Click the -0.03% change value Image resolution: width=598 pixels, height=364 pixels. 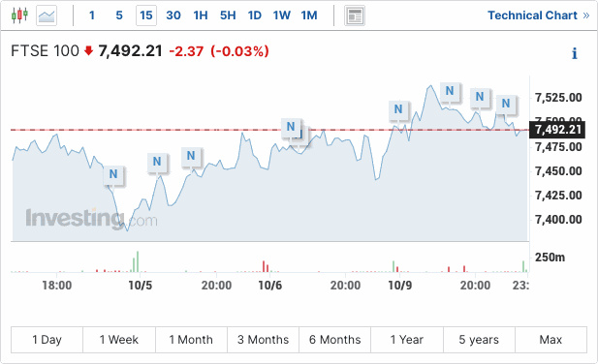click(240, 51)
